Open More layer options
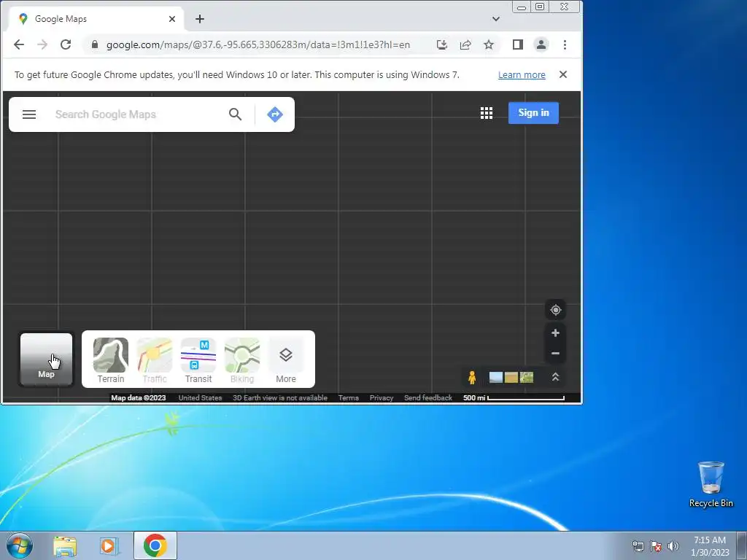747x560 pixels. 286,360
